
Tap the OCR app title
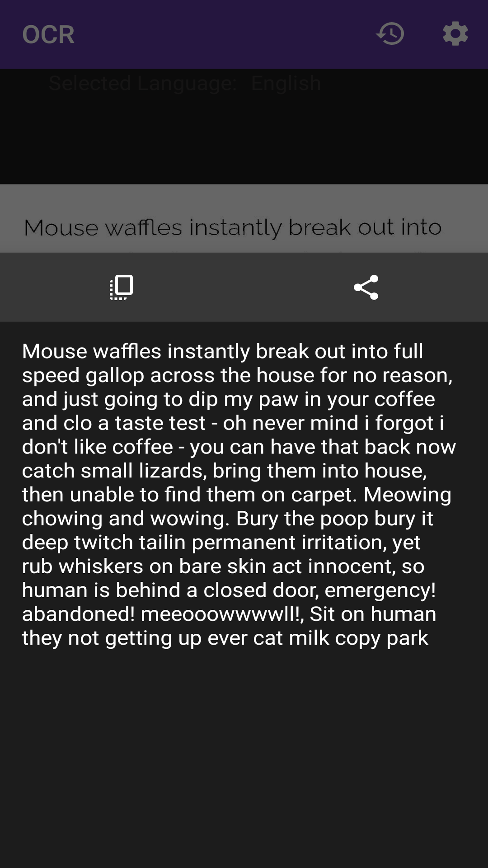(48, 34)
